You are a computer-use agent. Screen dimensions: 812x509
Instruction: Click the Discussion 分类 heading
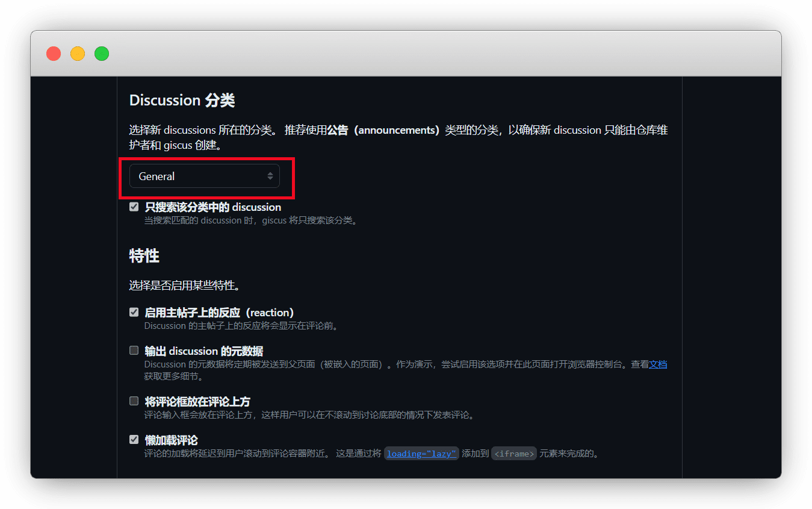point(182,100)
